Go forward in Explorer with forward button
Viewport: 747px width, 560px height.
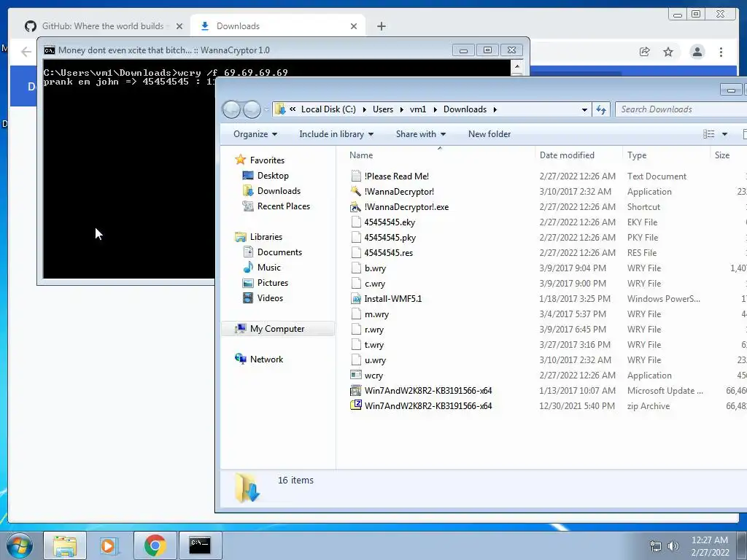[252, 109]
